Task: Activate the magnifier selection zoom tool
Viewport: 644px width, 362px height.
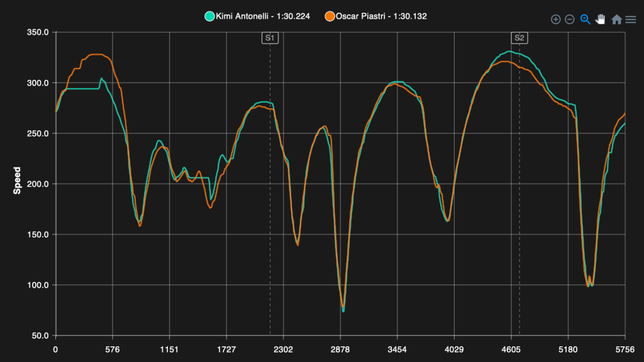Action: coord(586,20)
